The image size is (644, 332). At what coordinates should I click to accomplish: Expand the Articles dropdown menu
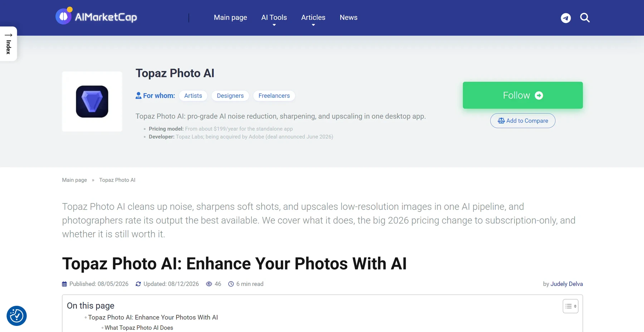tap(313, 18)
